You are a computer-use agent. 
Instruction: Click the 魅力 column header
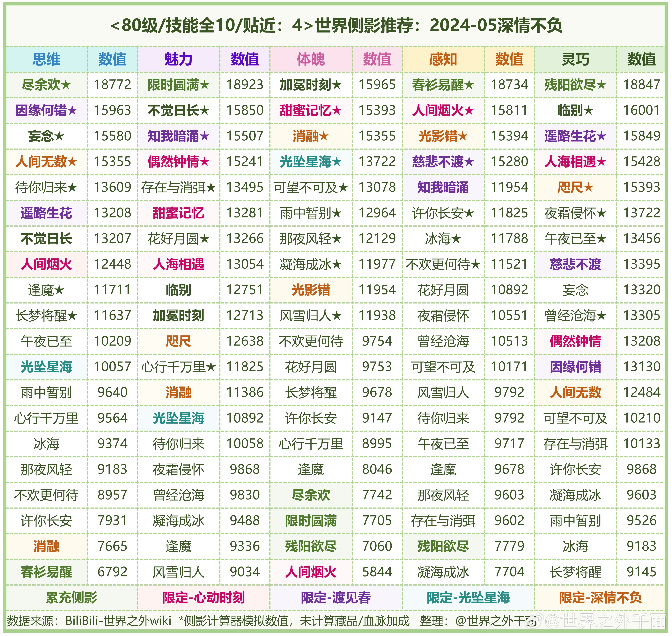click(x=179, y=59)
